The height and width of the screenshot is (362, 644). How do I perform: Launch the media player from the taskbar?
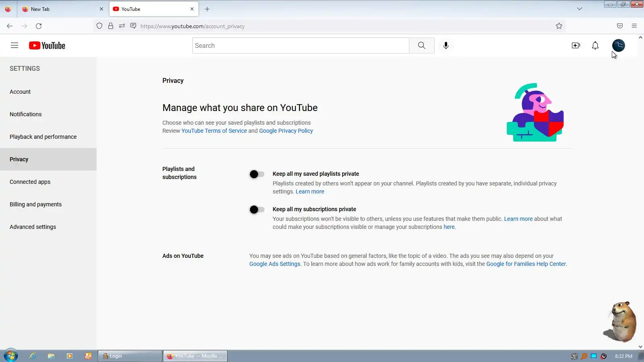[70, 356]
